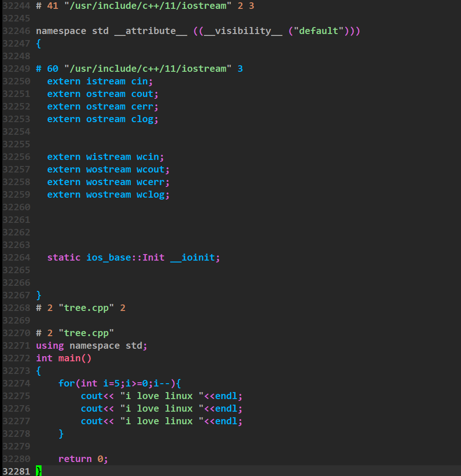
Task: Click the "cout" identifier on line 32251
Action: 142,94
